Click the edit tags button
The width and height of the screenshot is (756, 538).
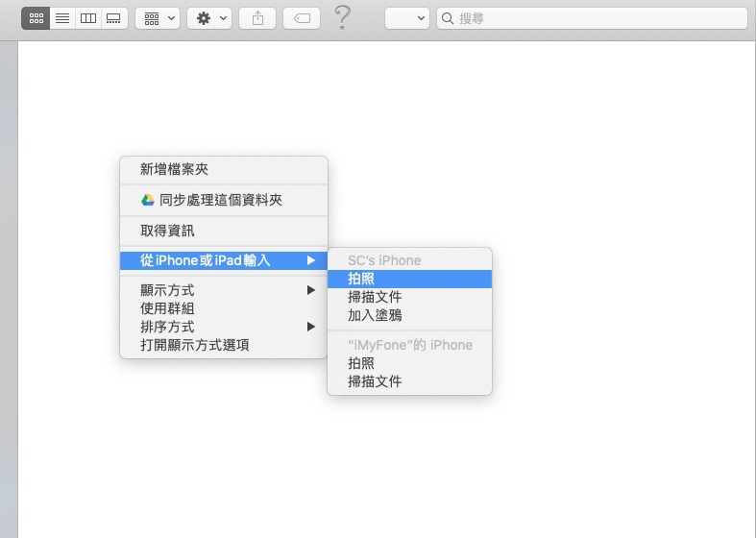pyautogui.click(x=302, y=18)
